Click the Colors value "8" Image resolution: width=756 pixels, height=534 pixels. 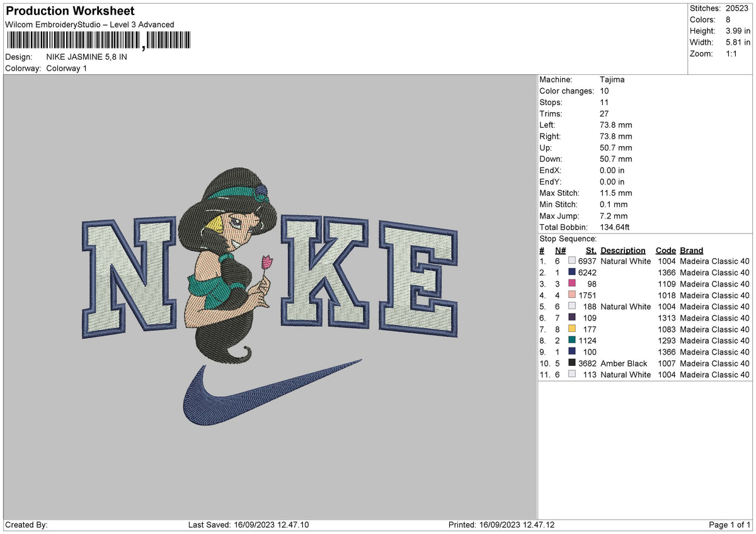pos(728,20)
